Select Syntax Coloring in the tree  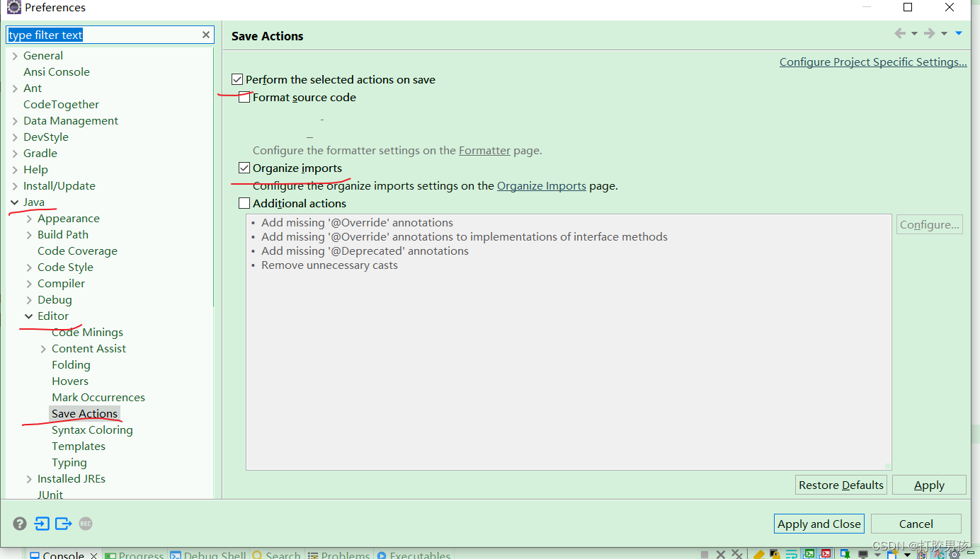click(x=92, y=430)
